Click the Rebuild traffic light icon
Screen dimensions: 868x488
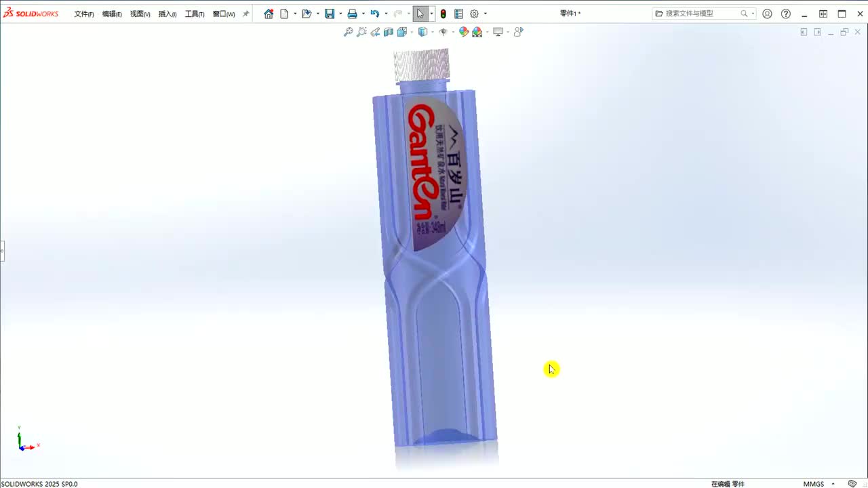(443, 14)
